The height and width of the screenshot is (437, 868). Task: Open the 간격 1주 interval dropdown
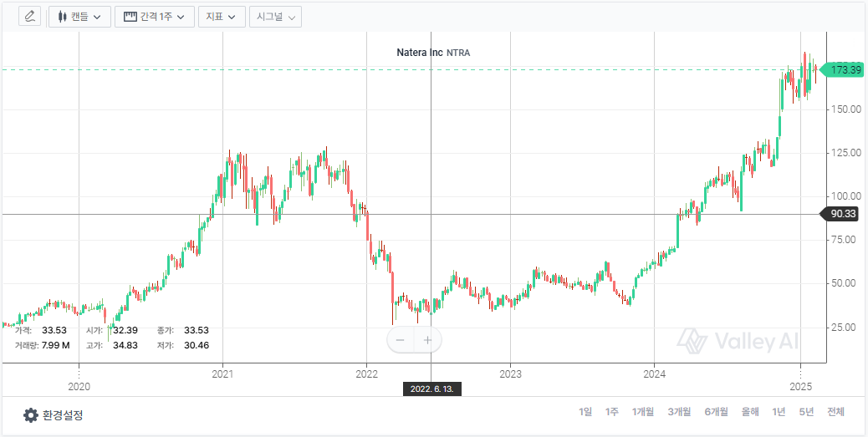tap(155, 17)
